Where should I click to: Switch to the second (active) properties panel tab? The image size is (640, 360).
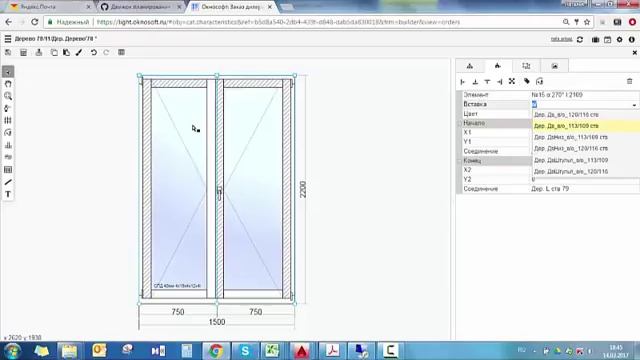498,66
